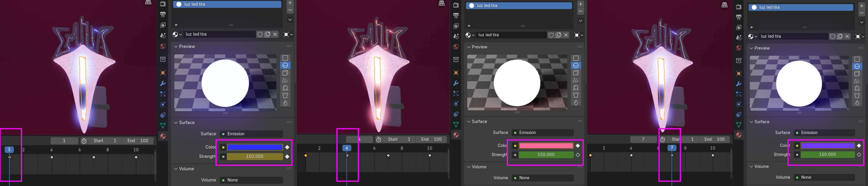
Task: Toggle fake user shield in pink-color panel
Action: point(551,35)
